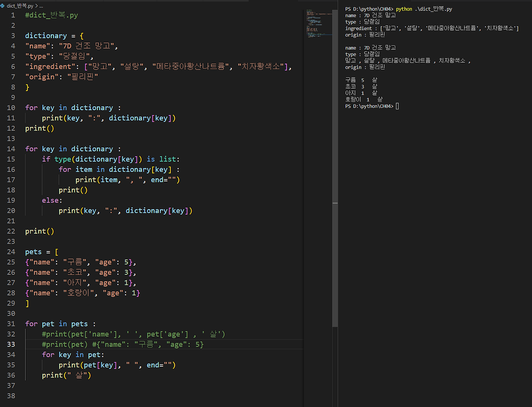Click print(" 살") on line 36
Image resolution: width=532 pixels, height=407 pixels.
point(66,375)
